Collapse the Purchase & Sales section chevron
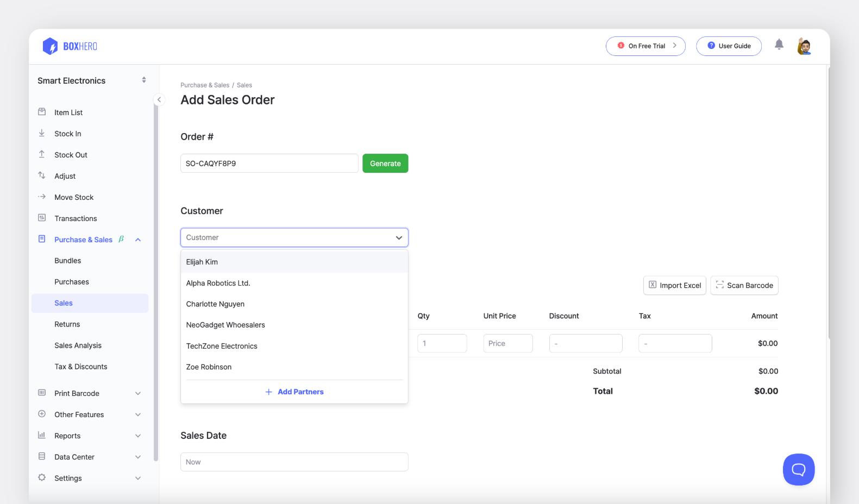The width and height of the screenshot is (859, 504). tap(138, 240)
